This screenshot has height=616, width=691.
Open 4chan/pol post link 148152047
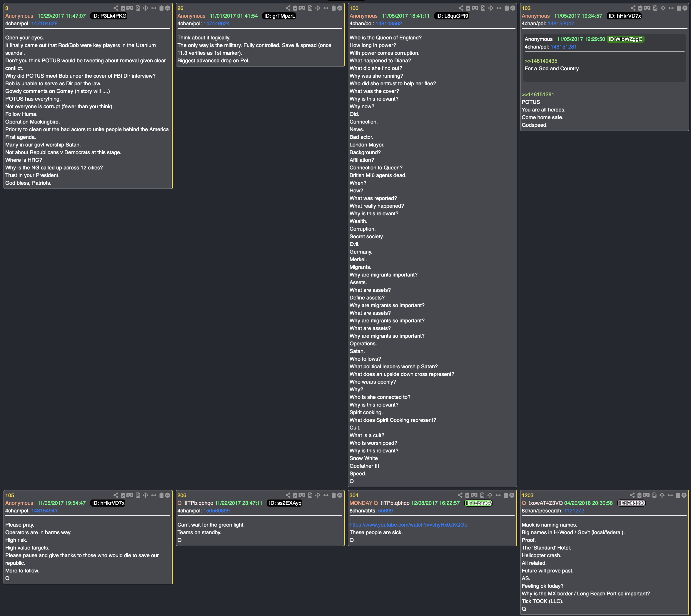pos(561,24)
